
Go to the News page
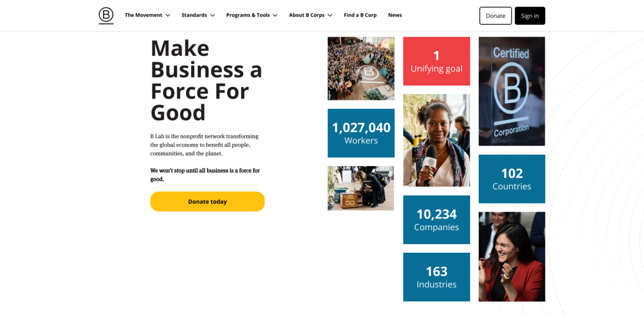tap(395, 15)
